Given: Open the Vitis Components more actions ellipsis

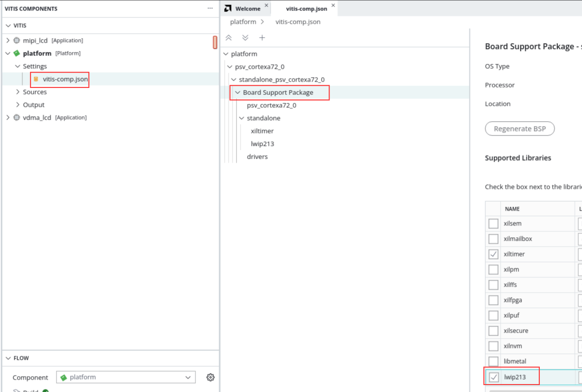Looking at the screenshot, I should (x=210, y=8).
